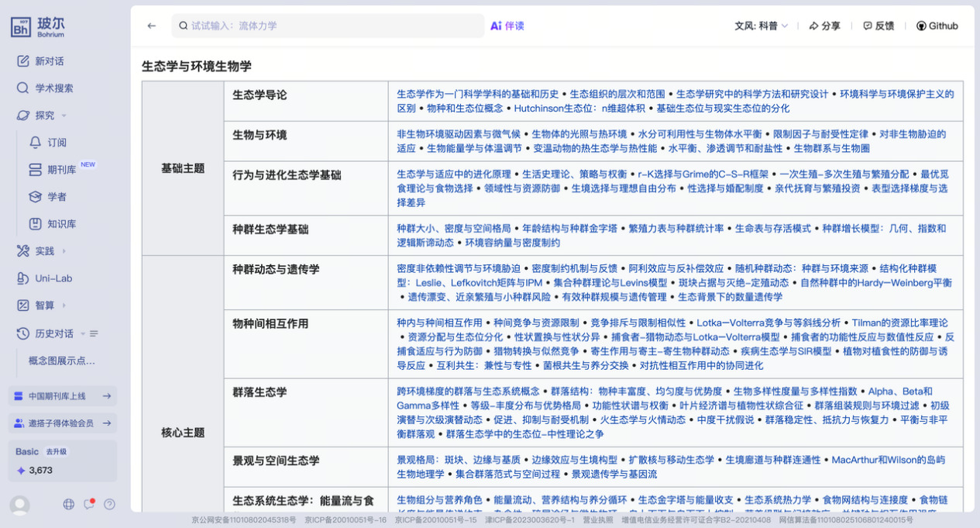Open the help question mark icon

109,504
